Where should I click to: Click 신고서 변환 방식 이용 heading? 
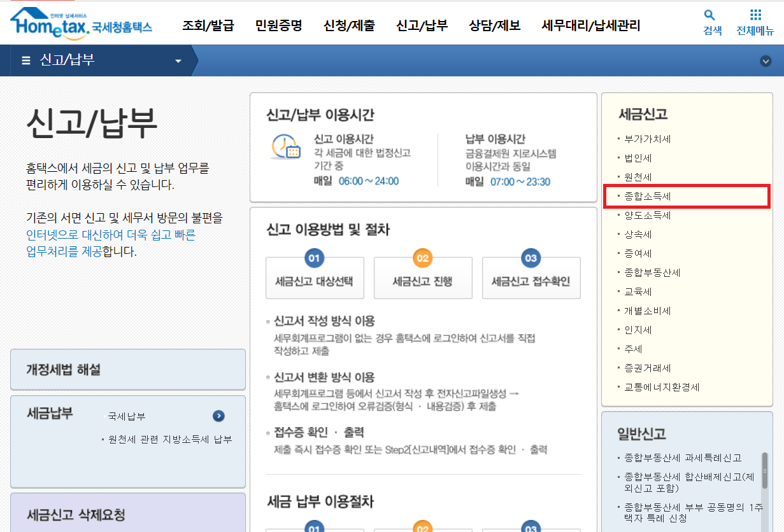(x=324, y=377)
